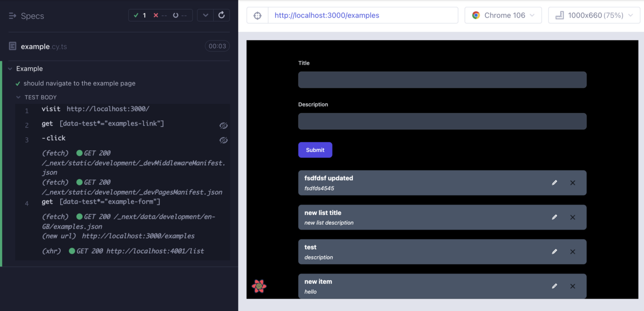
Task: Open the Chrome 106 browser dropdown
Action: pyautogui.click(x=503, y=15)
